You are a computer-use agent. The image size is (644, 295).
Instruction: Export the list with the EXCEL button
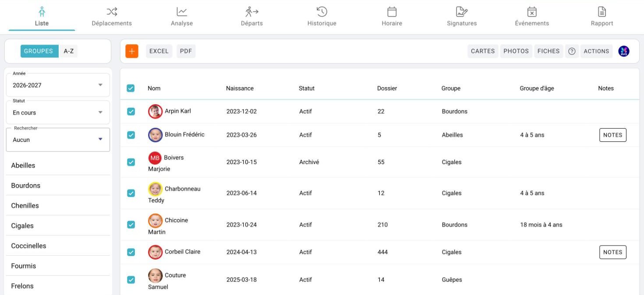coord(159,51)
